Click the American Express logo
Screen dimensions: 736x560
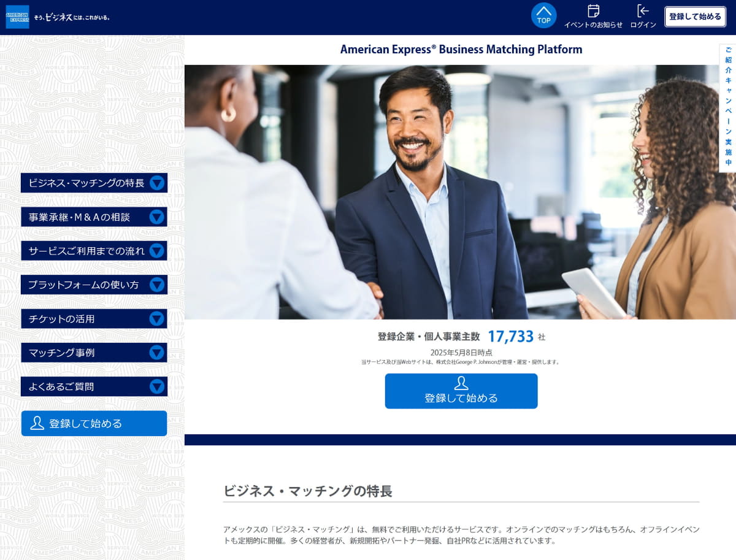[17, 17]
